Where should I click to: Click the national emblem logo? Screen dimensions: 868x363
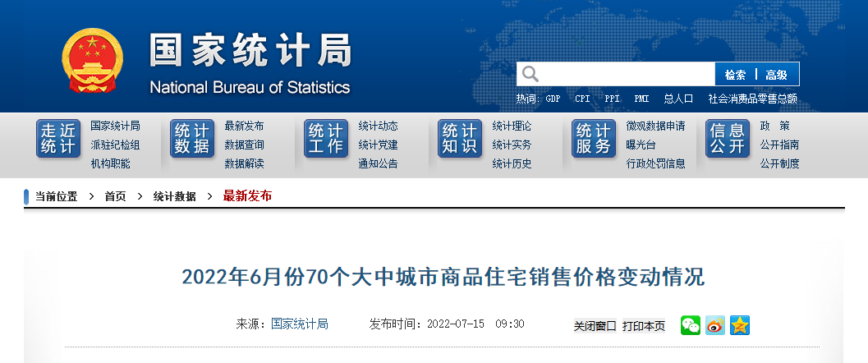93,61
